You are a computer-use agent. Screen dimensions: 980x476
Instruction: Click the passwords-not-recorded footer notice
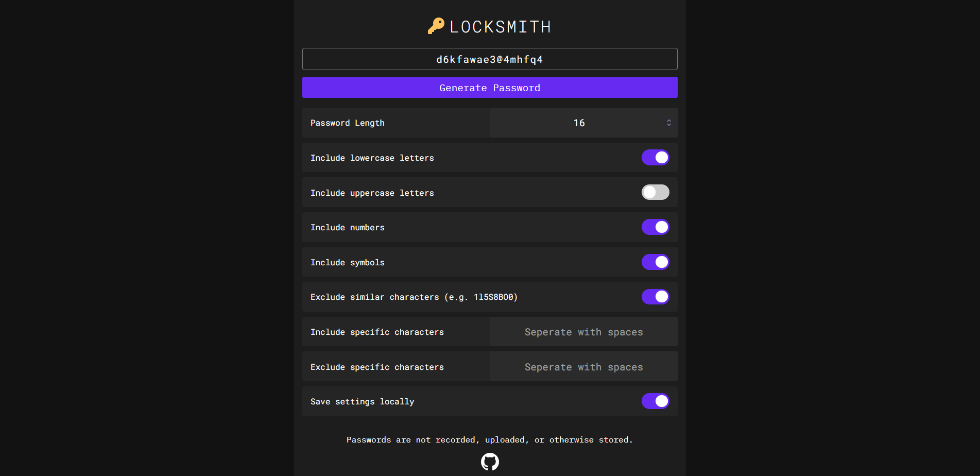coord(490,440)
